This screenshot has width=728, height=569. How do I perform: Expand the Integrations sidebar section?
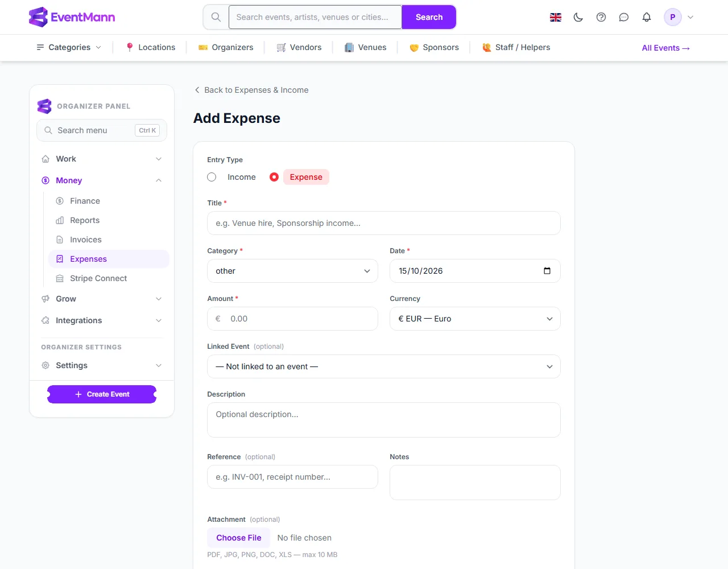click(x=102, y=320)
